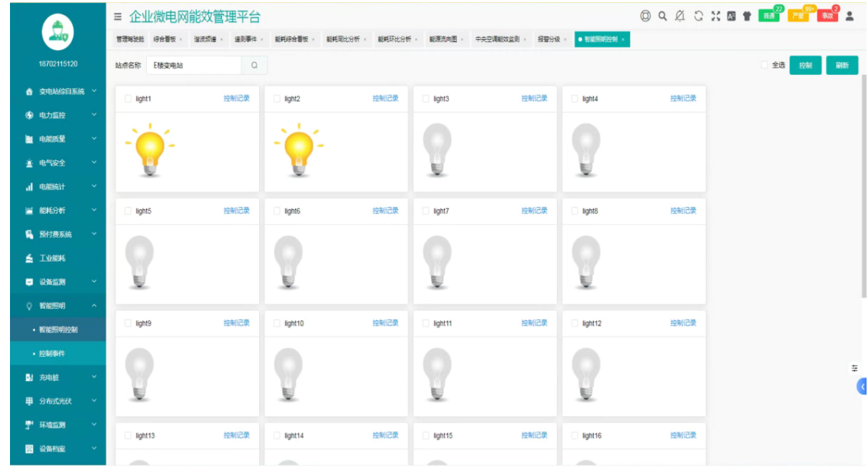Image resolution: width=868 pixels, height=473 pixels.
Task: Open 控制事件 submenu item in sidebar
Action: coord(51,353)
